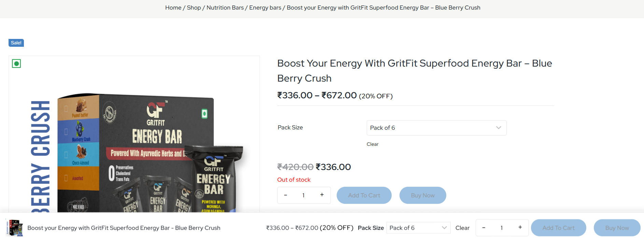
Task: Expand the sticky bar Pack Size dropdown
Action: [x=418, y=228]
